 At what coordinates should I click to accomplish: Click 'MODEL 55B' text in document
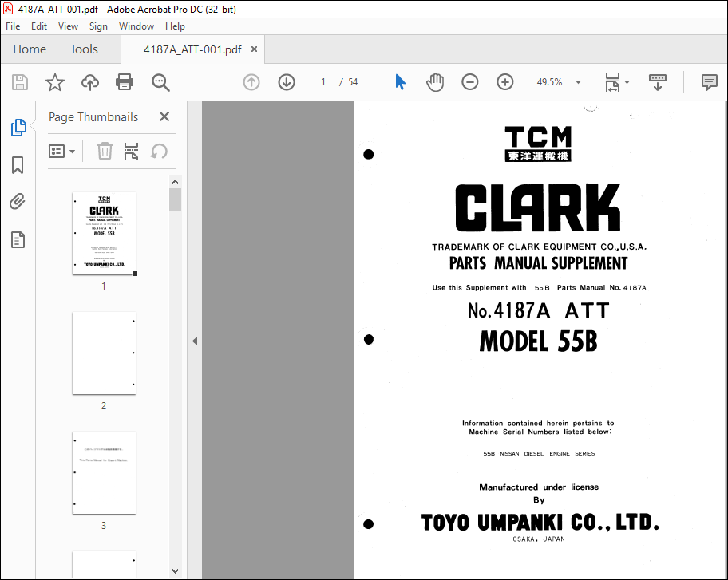coord(539,341)
